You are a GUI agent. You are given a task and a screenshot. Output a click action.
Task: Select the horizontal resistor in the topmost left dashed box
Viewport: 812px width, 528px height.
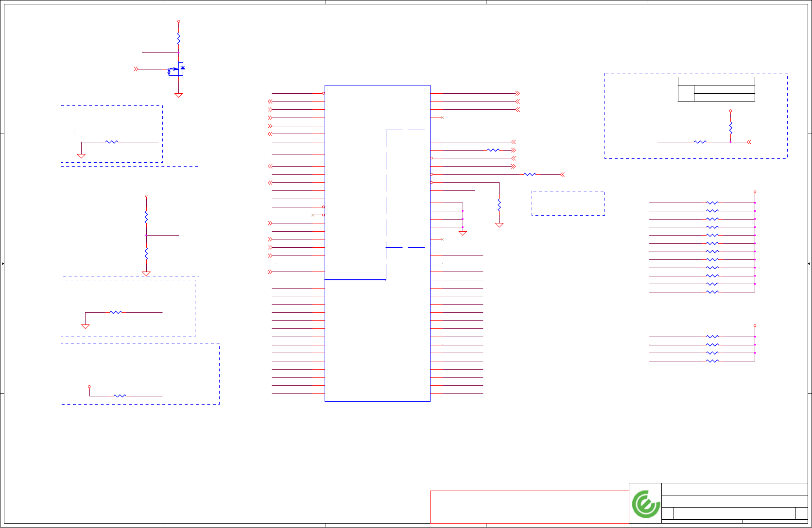pyautogui.click(x=112, y=142)
